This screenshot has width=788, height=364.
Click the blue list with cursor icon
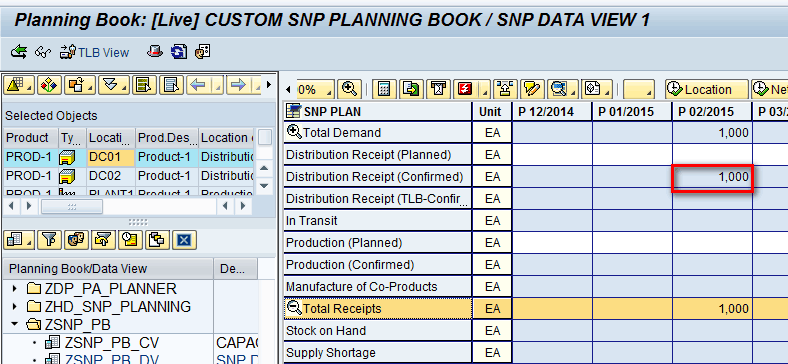click(171, 85)
